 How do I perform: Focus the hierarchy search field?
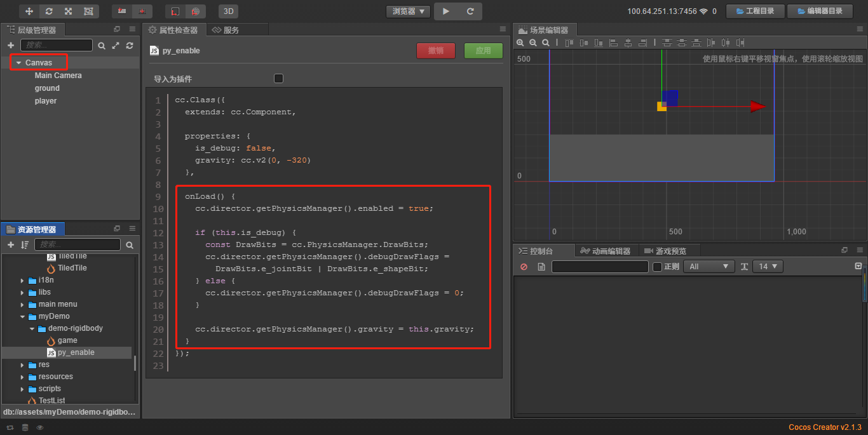click(57, 45)
